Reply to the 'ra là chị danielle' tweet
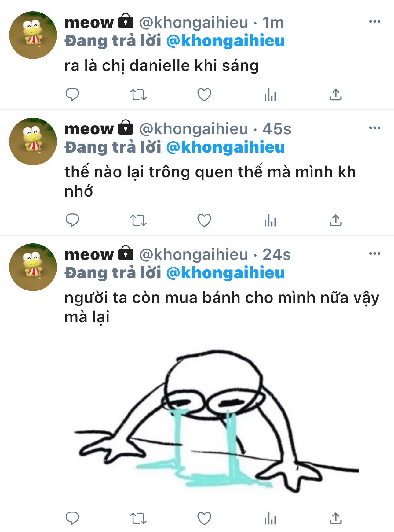This screenshot has height=532, width=394. (x=72, y=94)
